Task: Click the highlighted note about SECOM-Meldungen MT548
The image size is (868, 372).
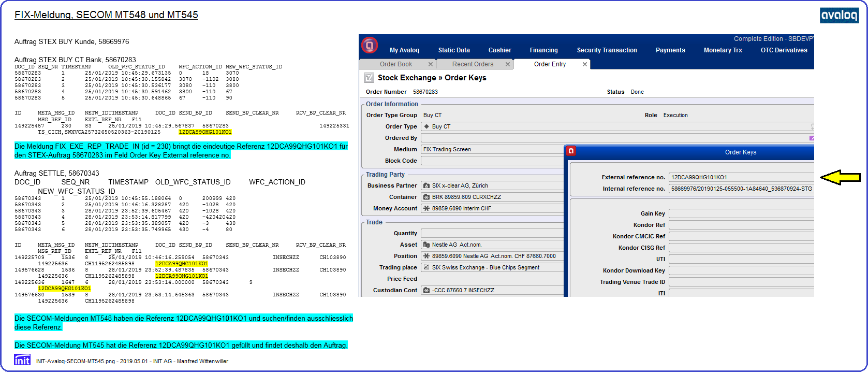Action: [184, 323]
